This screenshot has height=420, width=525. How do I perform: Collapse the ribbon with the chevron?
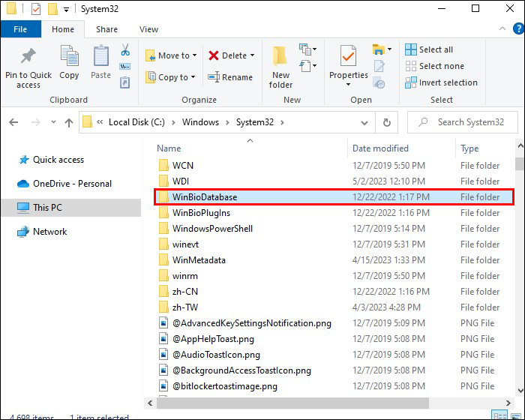click(x=502, y=28)
